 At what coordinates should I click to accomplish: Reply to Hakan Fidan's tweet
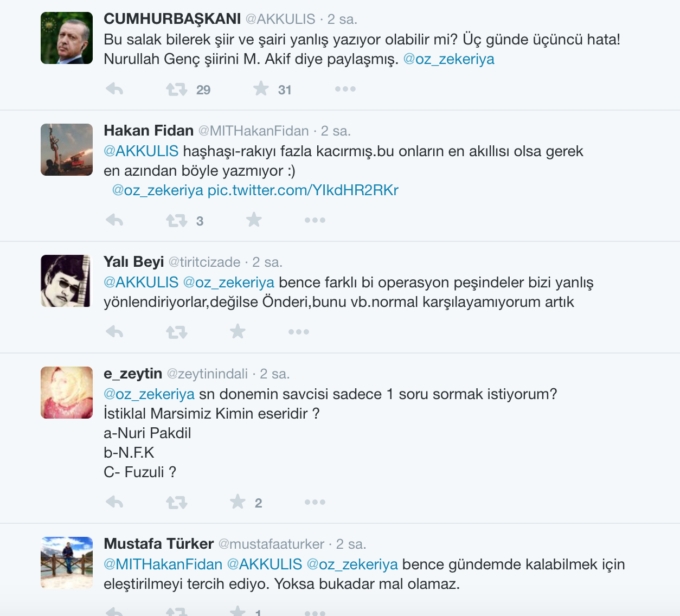point(114,220)
